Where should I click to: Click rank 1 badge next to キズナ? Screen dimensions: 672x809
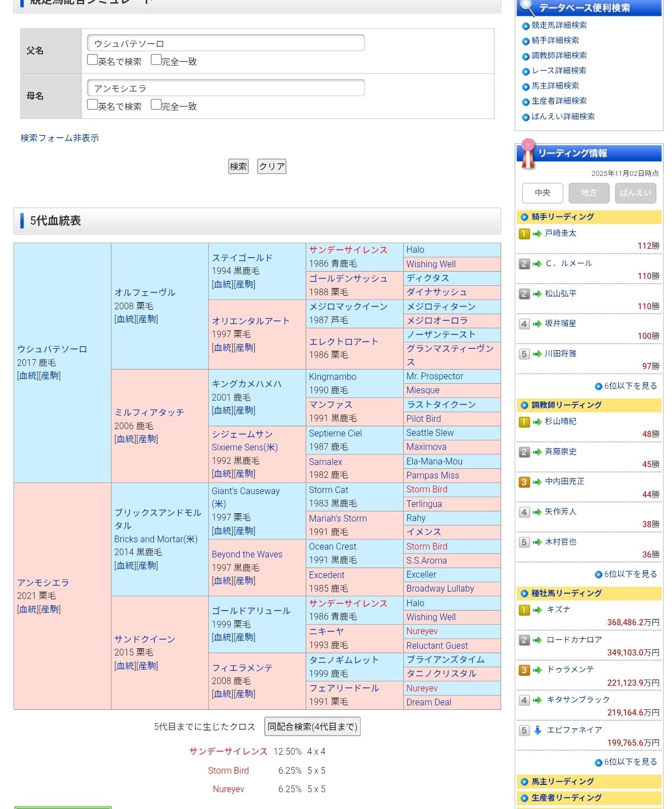pos(524,610)
